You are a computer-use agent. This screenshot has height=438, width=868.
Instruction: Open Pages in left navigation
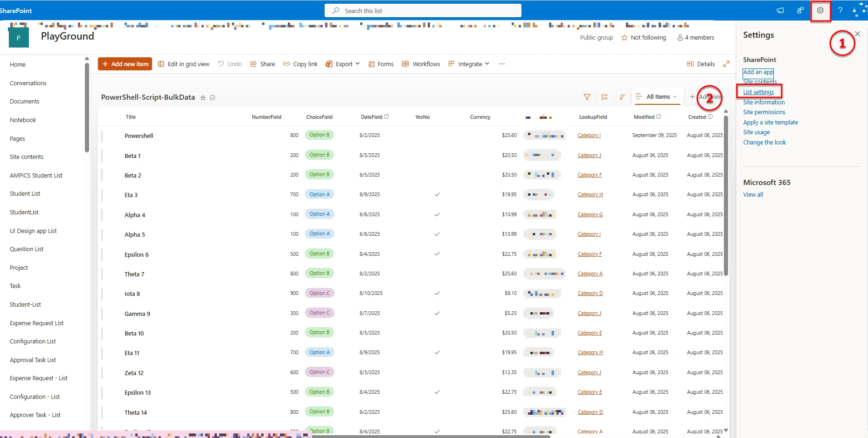click(x=17, y=139)
